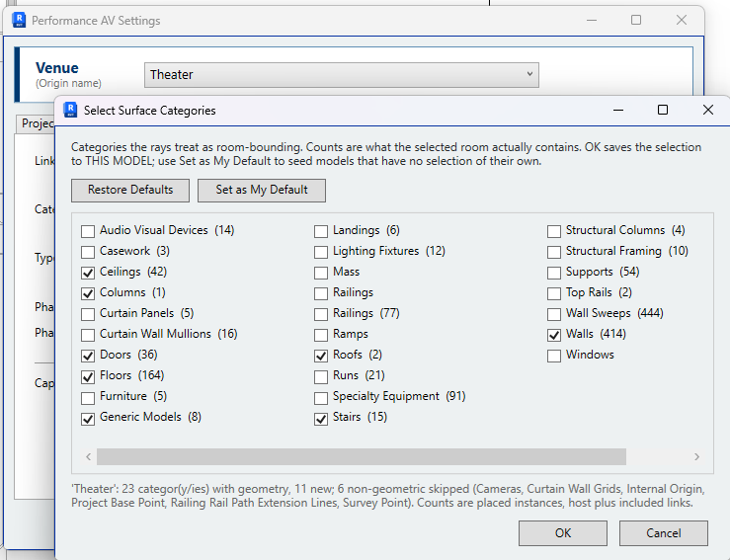Minimize the Select Surface Categories dialog
The width and height of the screenshot is (730, 560).
[x=618, y=111]
